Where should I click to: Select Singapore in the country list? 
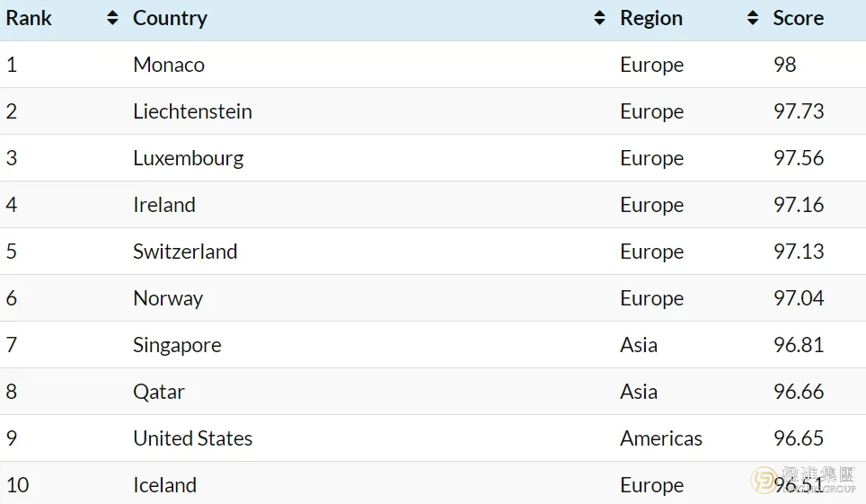177,346
